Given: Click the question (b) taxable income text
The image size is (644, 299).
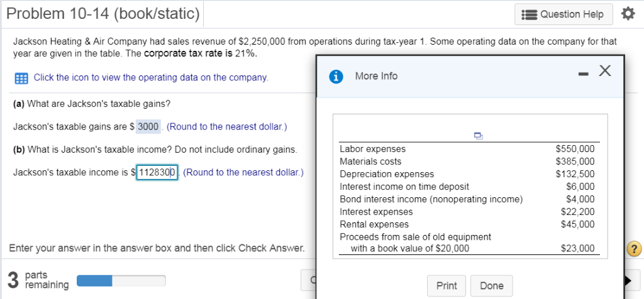Looking at the screenshot, I should 155,149.
